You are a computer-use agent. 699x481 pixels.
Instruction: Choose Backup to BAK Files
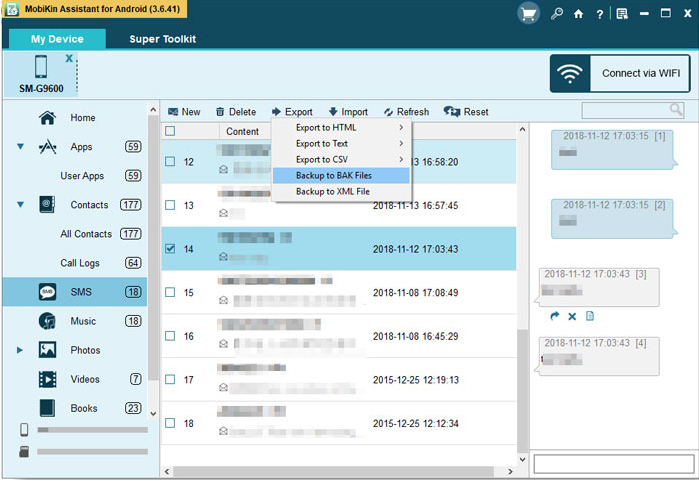point(340,175)
